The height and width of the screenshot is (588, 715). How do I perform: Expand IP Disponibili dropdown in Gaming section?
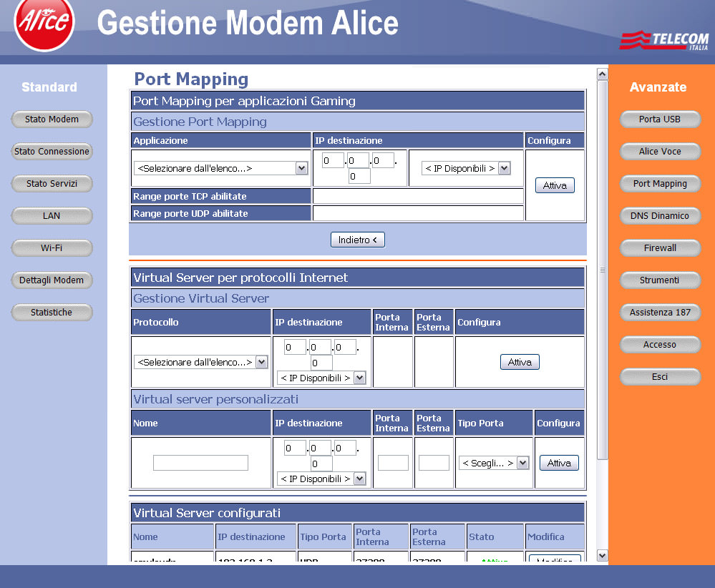pos(466,168)
